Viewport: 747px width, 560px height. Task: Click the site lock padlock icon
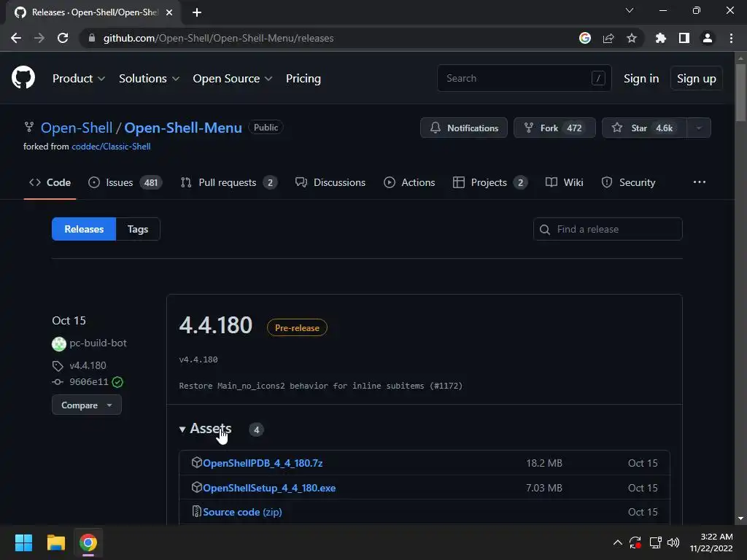[92, 38]
